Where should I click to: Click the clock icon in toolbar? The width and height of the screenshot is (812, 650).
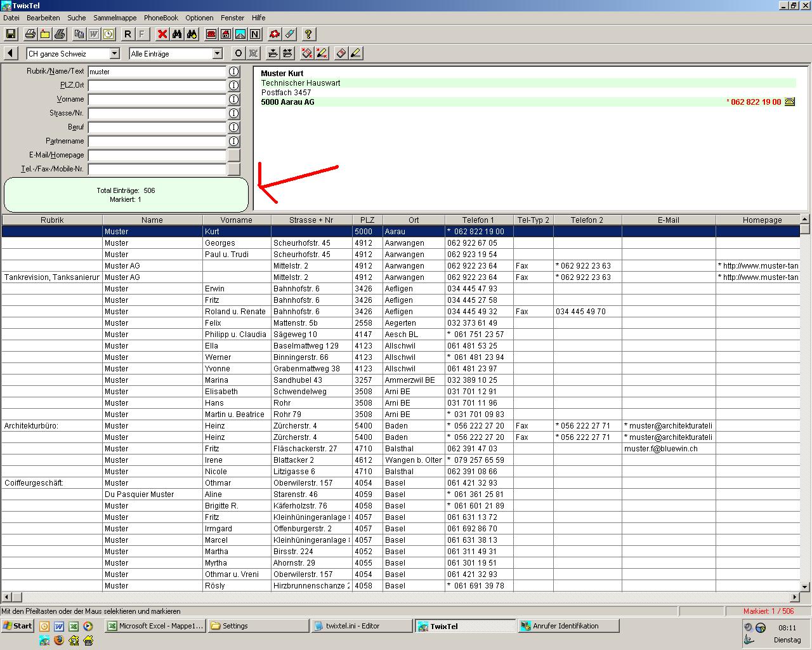(x=108, y=34)
